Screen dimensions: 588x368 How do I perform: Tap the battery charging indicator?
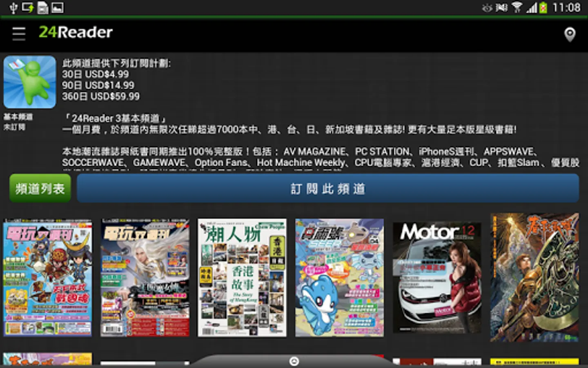click(x=543, y=8)
